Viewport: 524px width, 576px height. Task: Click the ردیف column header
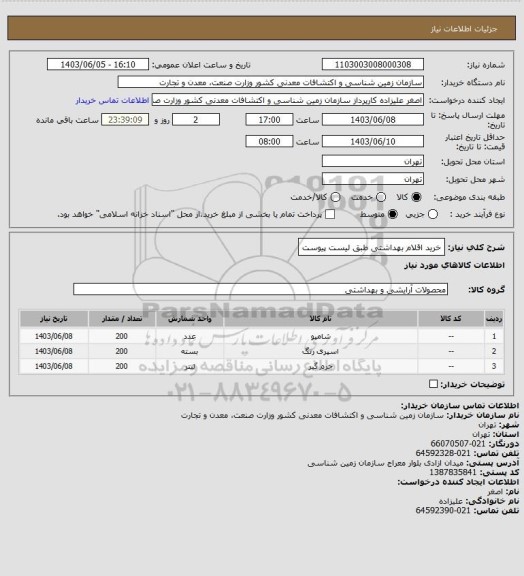(494, 318)
